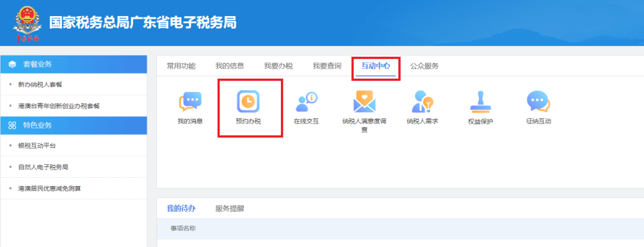Open 港澳台青年创新创业办税套餐 link
This screenshot has height=247, width=644.
point(59,106)
